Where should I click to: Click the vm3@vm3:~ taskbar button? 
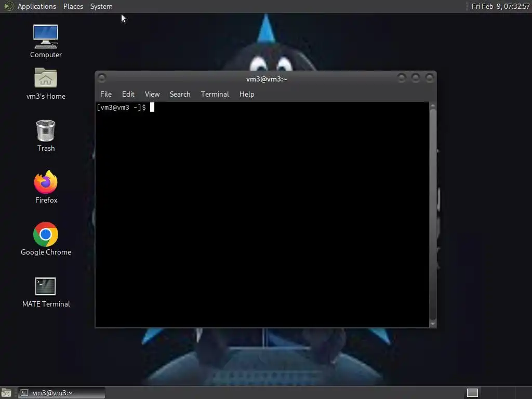tap(62, 393)
